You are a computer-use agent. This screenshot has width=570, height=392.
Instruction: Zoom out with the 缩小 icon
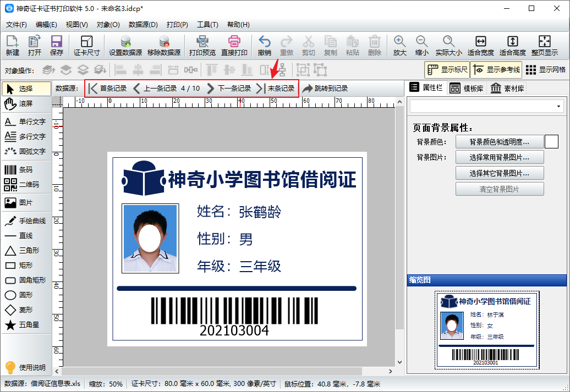coord(421,46)
